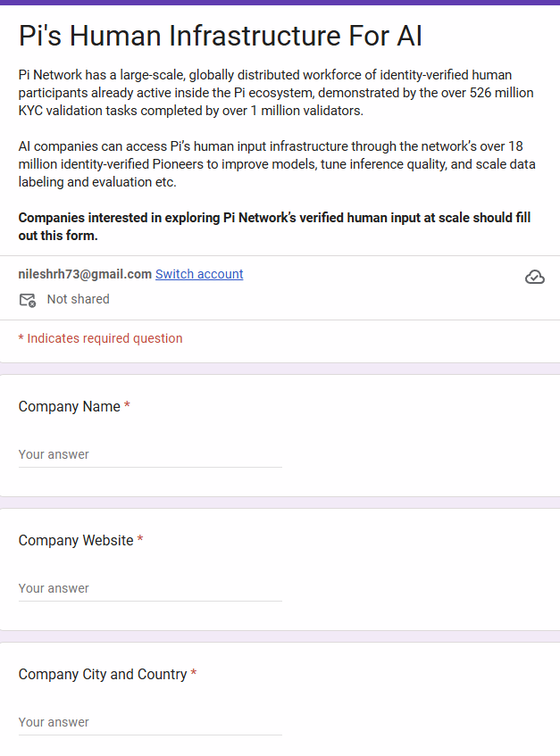The image size is (560, 756).
Task: Open Switch account
Action: tap(199, 274)
